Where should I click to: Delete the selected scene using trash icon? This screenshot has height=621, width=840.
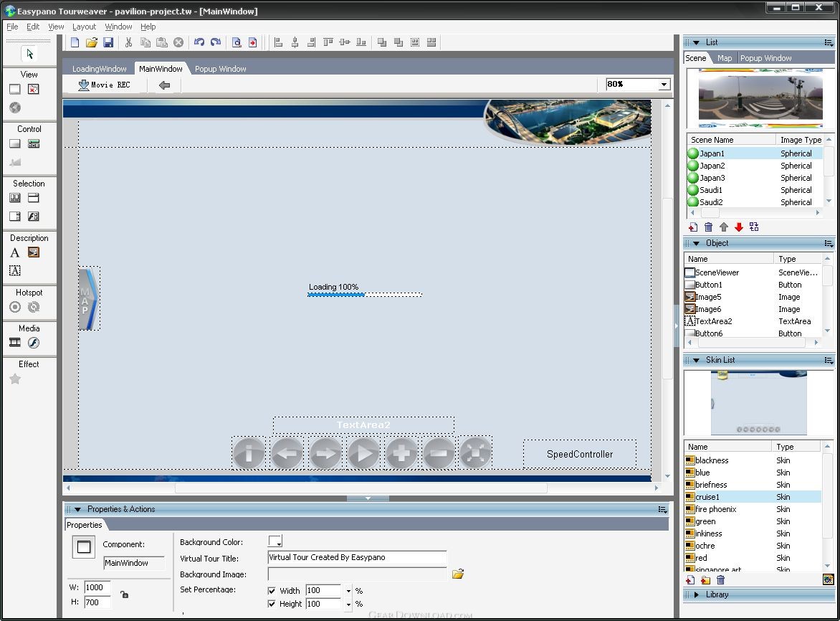[x=708, y=227]
